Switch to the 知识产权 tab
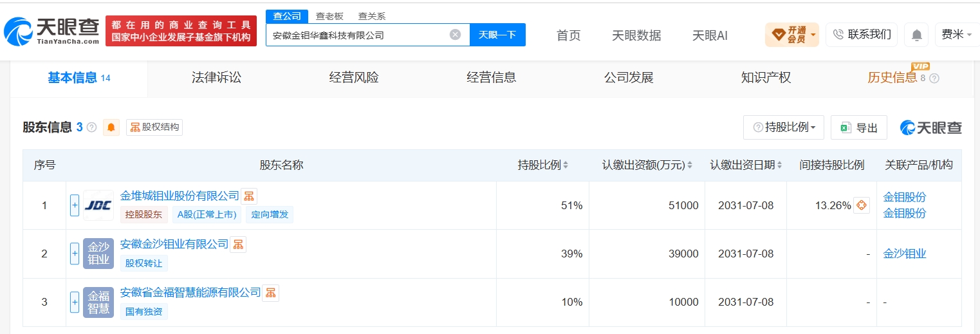The image size is (980, 334). [x=766, y=78]
